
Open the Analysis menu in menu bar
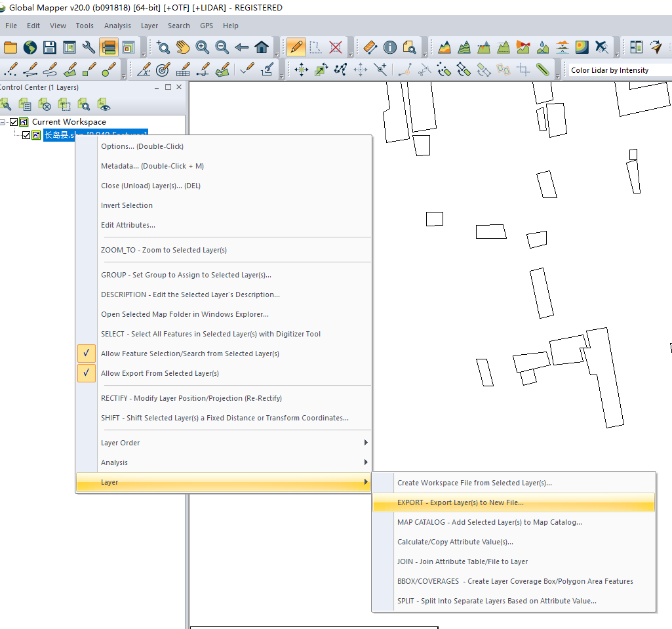117,26
